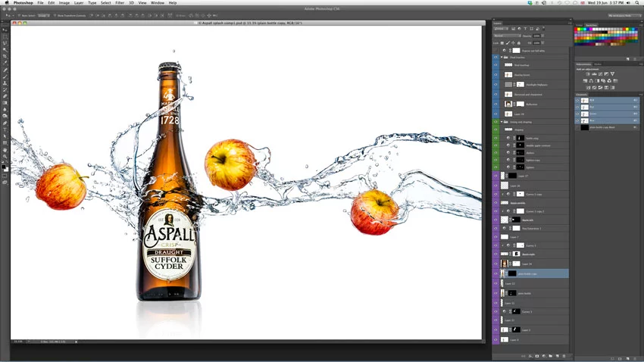
Task: Hide the Reflection layer via eye icon
Action: click(x=496, y=104)
